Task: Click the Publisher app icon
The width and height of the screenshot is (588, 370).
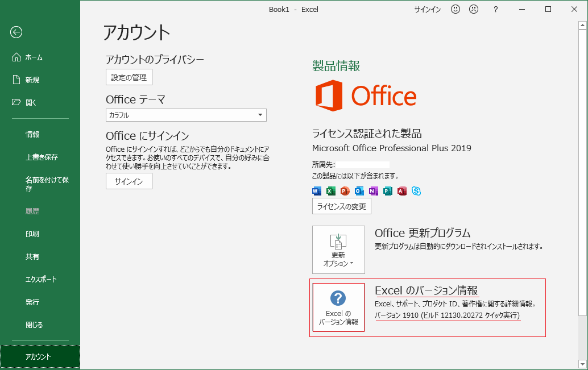Action: tap(387, 191)
